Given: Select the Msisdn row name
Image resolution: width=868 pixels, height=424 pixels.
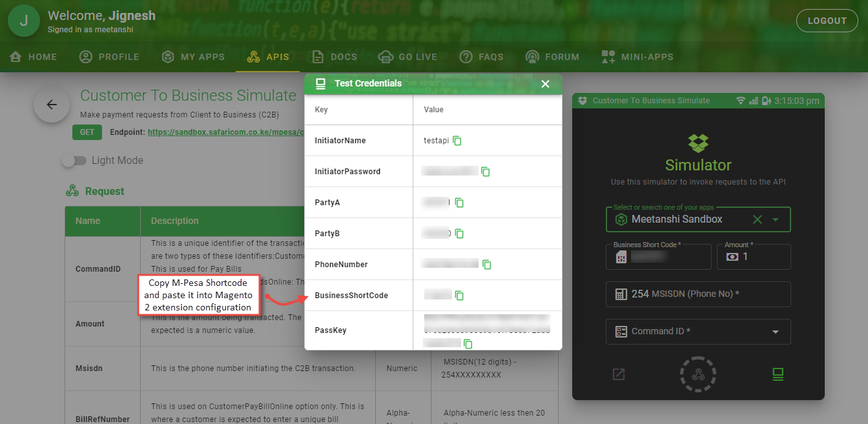Looking at the screenshot, I should tap(90, 368).
